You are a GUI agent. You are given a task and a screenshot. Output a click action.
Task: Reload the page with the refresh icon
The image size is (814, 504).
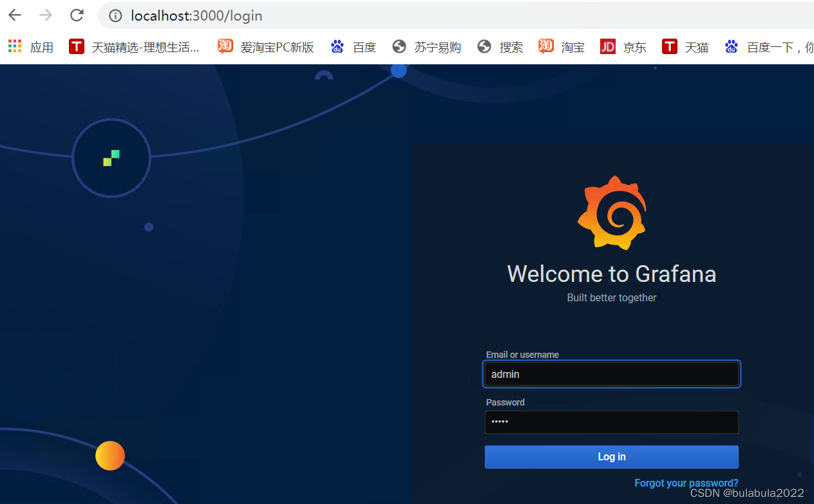click(x=77, y=15)
